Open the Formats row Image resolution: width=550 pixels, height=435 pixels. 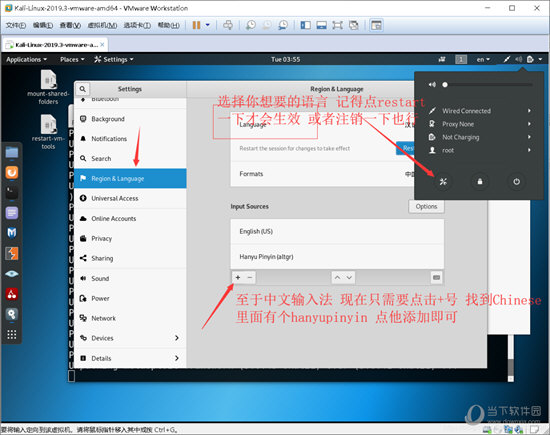(x=322, y=174)
